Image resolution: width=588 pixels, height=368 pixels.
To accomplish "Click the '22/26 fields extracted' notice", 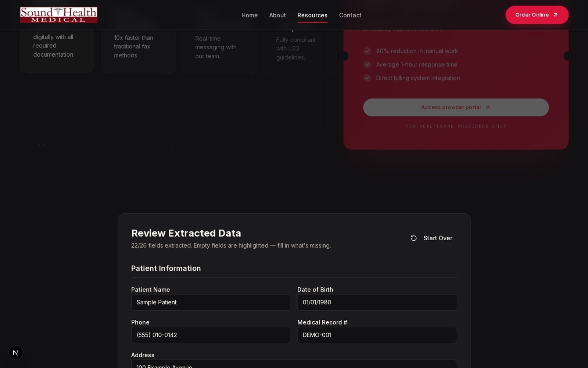I will [x=231, y=245].
